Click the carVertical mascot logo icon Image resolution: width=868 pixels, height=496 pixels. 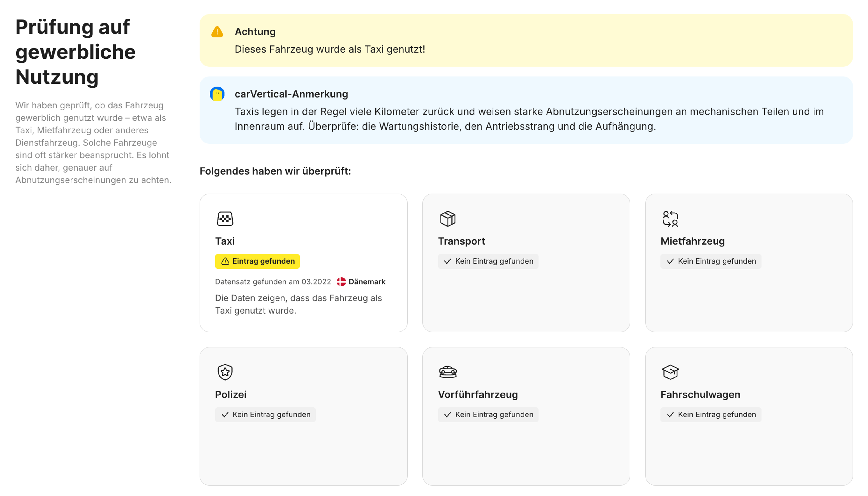pyautogui.click(x=217, y=94)
